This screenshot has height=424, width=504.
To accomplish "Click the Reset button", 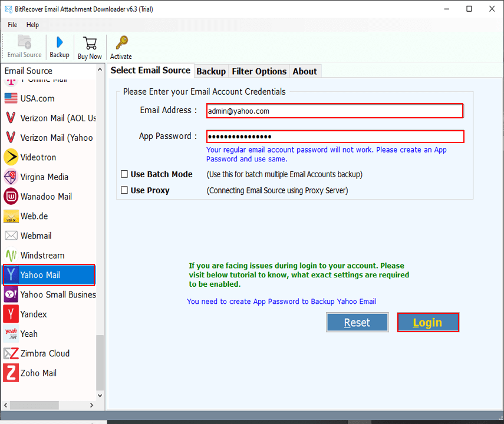I will click(357, 322).
